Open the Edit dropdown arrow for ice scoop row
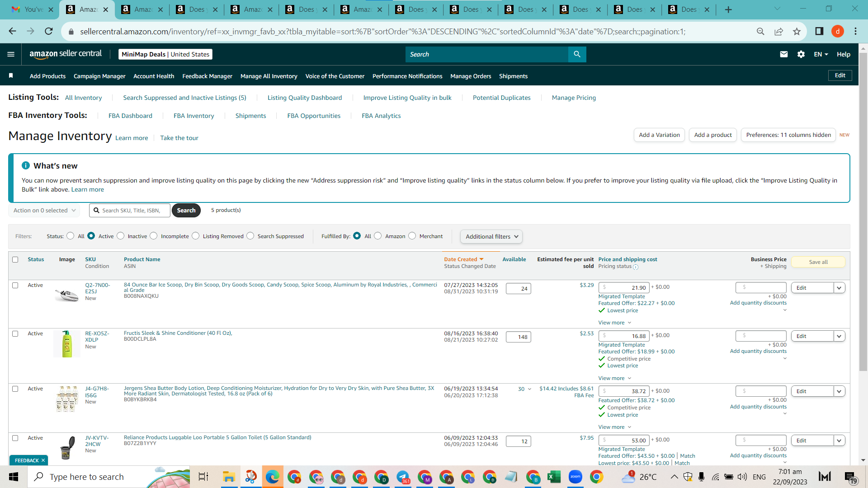 point(840,288)
